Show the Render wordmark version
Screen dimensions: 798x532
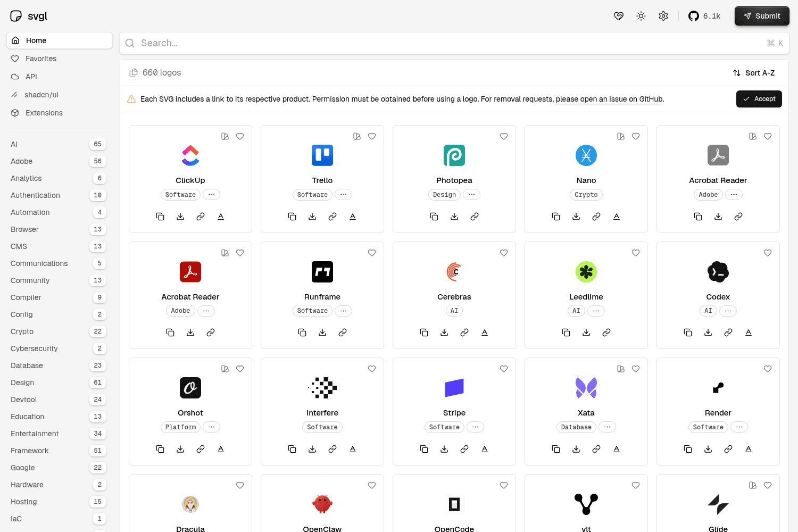pos(749,449)
